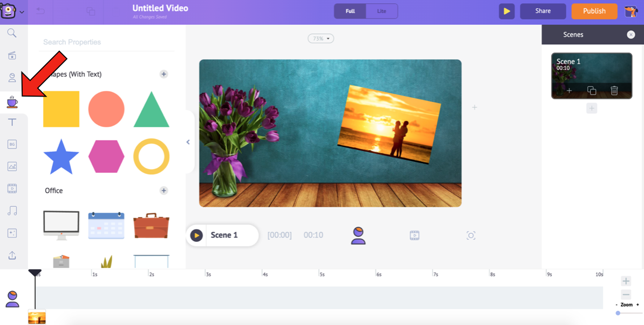
Task: Click the orange Publish button
Action: click(x=594, y=11)
